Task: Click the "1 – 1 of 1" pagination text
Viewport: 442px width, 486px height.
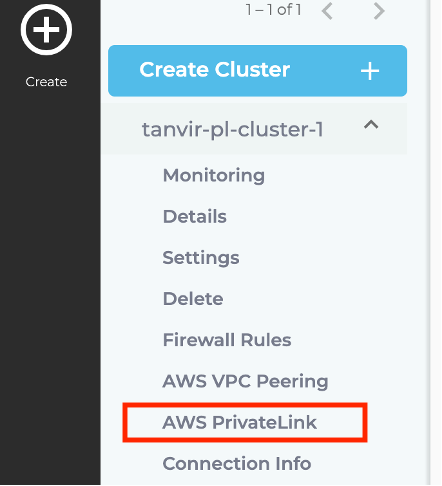Action: pyautogui.click(x=273, y=10)
